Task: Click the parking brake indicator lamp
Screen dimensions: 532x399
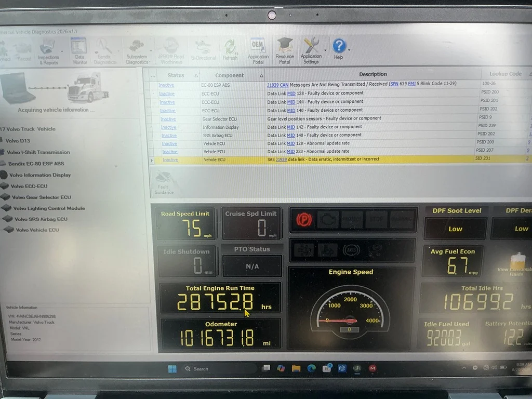Action: (304, 220)
